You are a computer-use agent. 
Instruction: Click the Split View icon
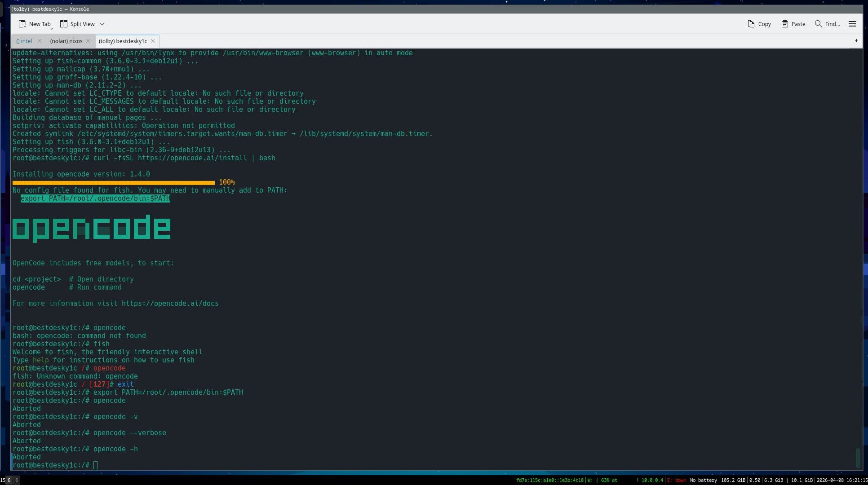64,24
